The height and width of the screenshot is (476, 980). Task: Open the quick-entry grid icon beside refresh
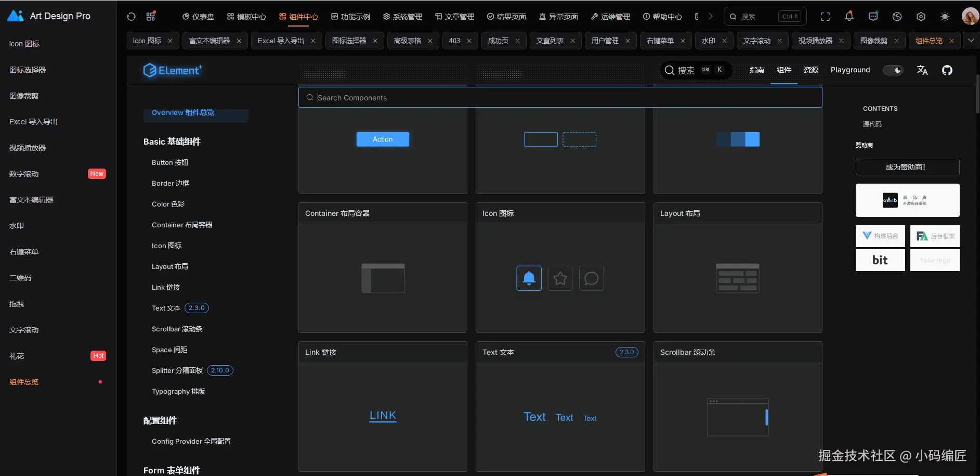151,17
